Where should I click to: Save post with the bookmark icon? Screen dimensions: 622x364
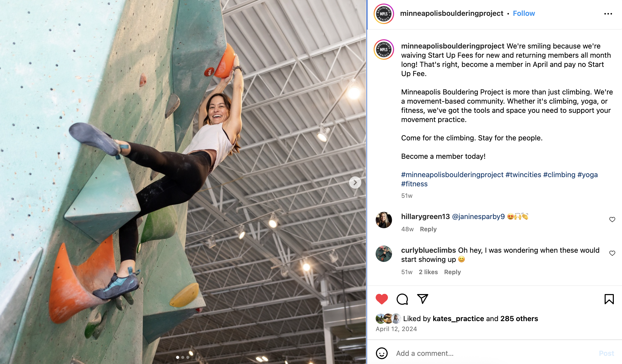click(x=609, y=299)
